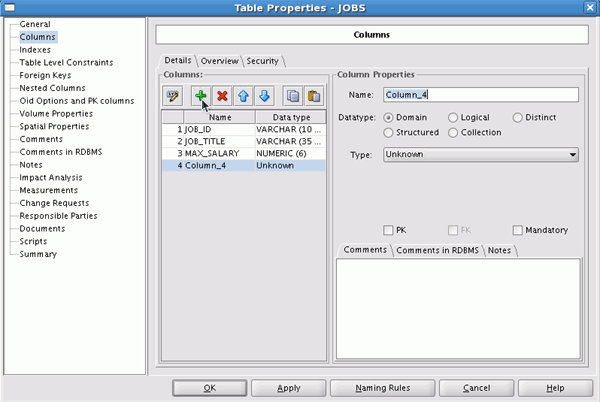Select the Distinct datatype radio button
The height and width of the screenshot is (402, 600).
click(517, 118)
